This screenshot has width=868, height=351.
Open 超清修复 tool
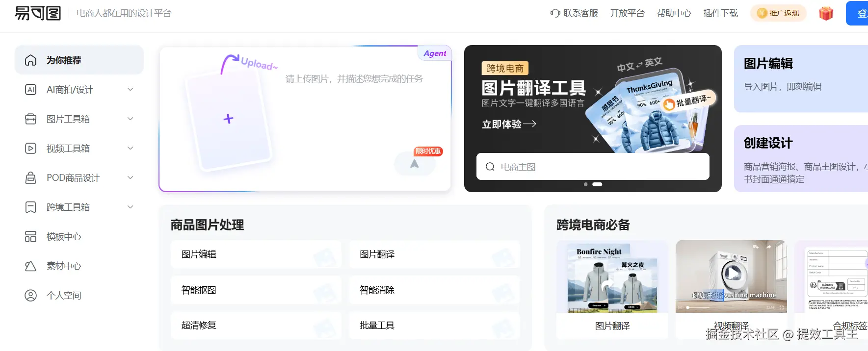(256, 326)
